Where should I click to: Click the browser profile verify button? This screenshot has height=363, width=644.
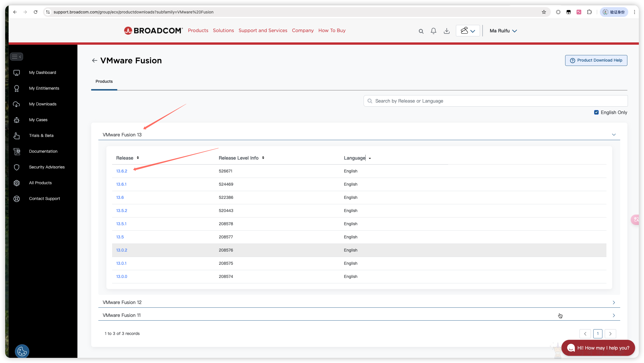tap(614, 12)
